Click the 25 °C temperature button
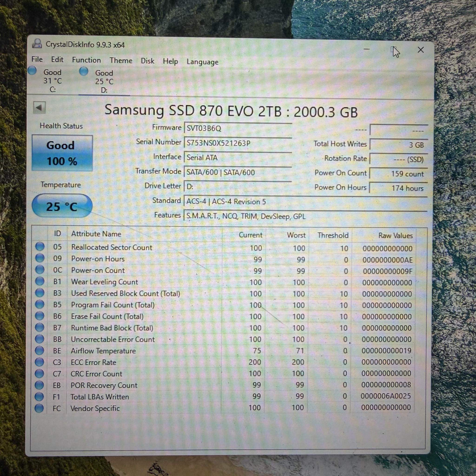 point(62,206)
